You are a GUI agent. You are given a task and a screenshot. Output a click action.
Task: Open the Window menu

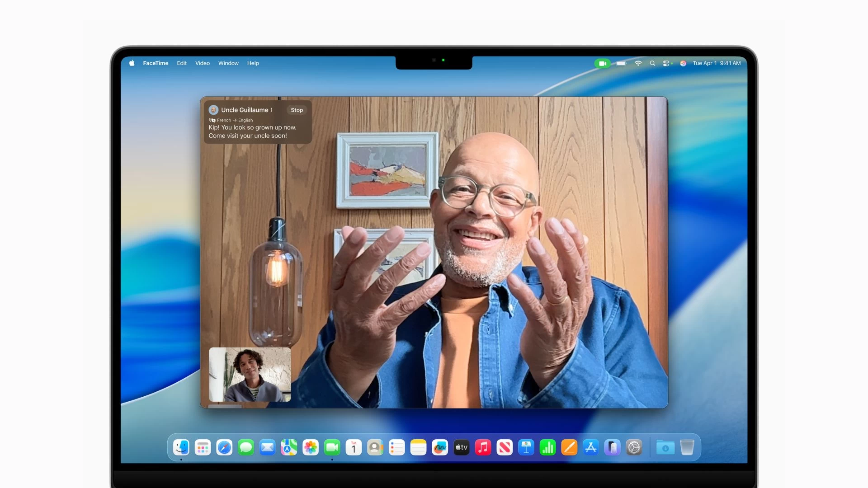point(228,63)
